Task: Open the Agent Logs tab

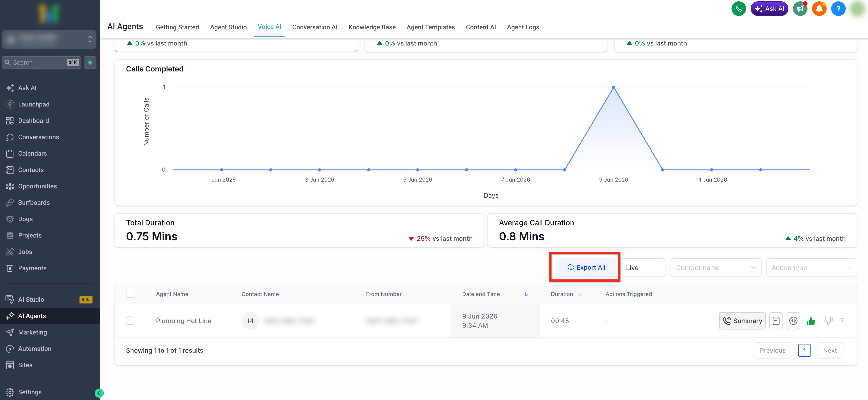Action: (523, 27)
